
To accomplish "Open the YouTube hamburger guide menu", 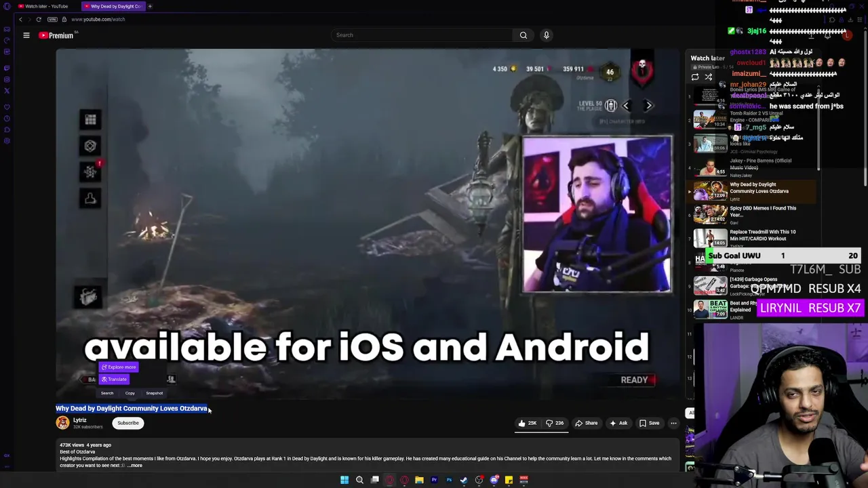I will click(26, 35).
